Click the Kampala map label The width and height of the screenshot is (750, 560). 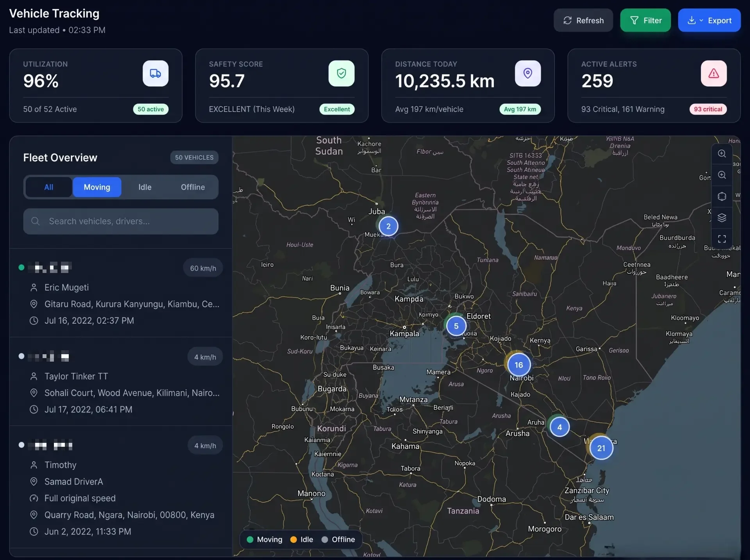[x=404, y=334]
